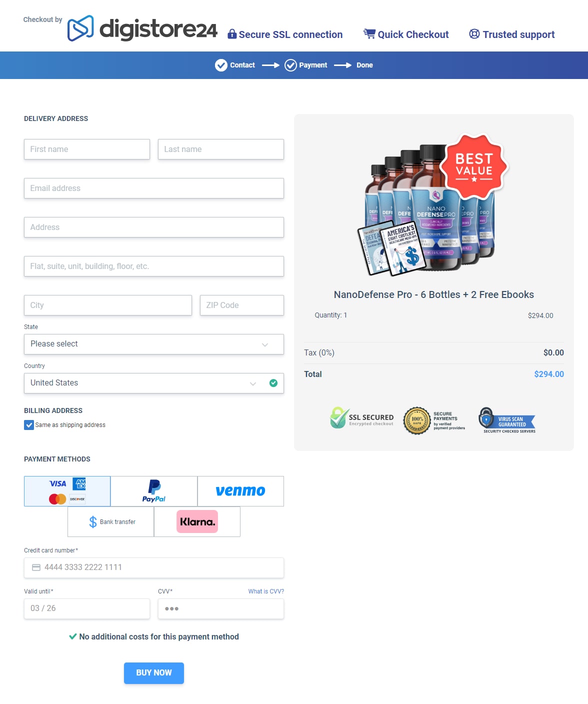Screen dimensions: 588x704
Task: Click the NanoDefense Pro product image
Action: (433, 205)
